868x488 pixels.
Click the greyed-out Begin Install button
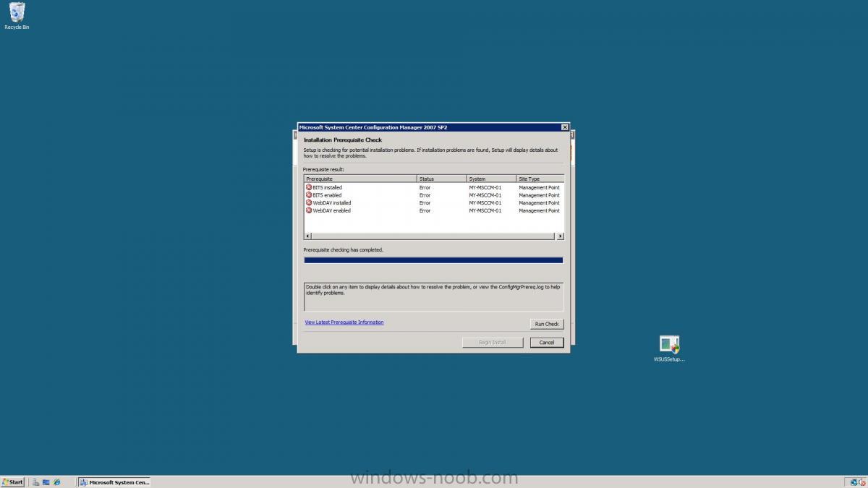pos(493,343)
